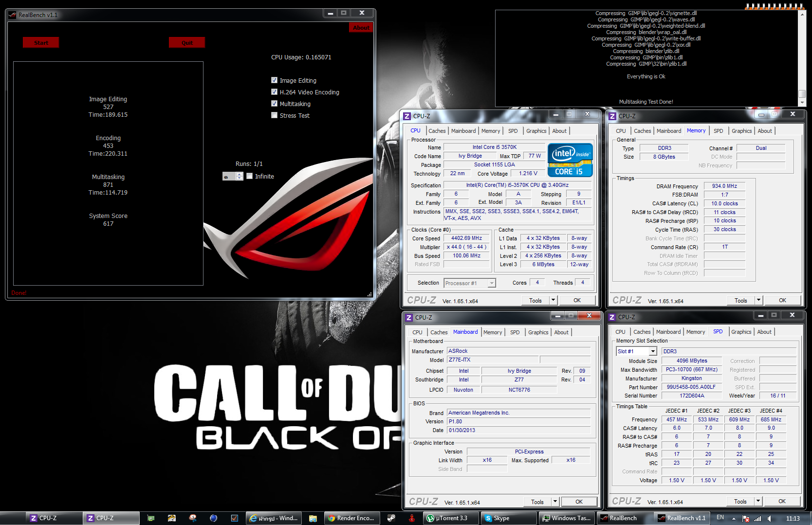Open the Slot #1 memory slot dropdown
This screenshot has width=812, height=525.
click(653, 351)
